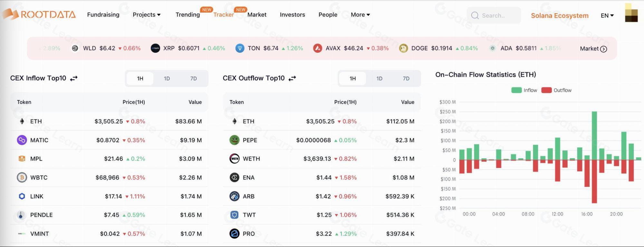644x247 pixels.
Task: Select 1D period for CEX Inflow
Action: pos(167,78)
